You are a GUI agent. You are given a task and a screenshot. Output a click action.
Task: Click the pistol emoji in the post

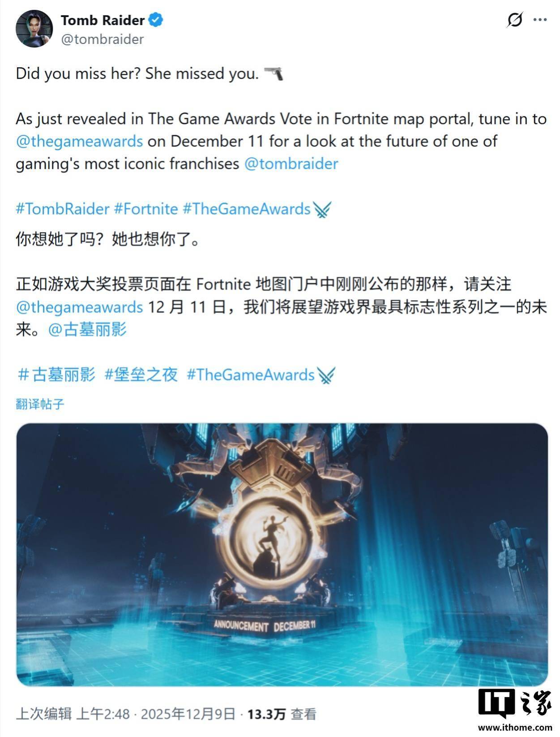click(274, 73)
